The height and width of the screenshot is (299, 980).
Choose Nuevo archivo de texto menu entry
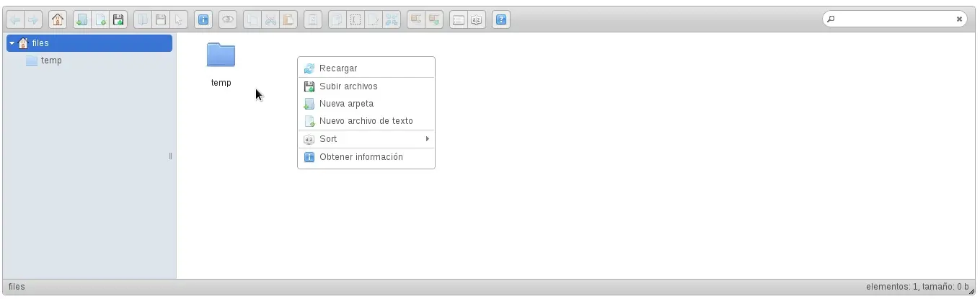coord(366,121)
